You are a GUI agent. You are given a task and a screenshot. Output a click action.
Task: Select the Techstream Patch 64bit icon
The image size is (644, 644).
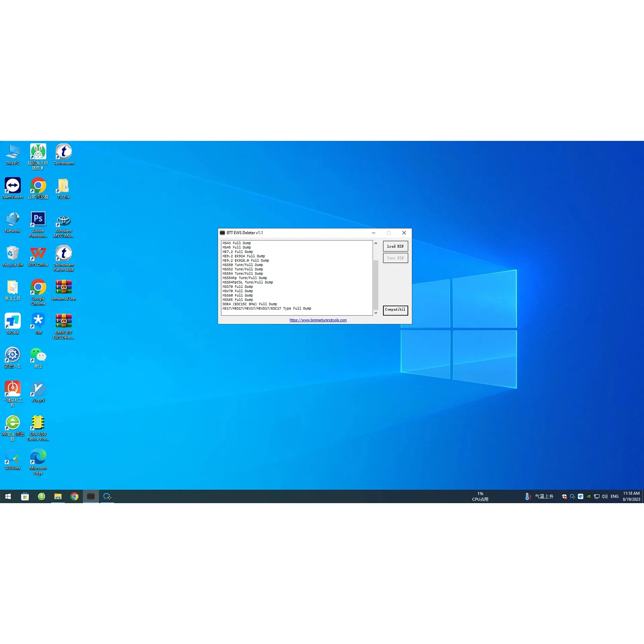click(64, 258)
